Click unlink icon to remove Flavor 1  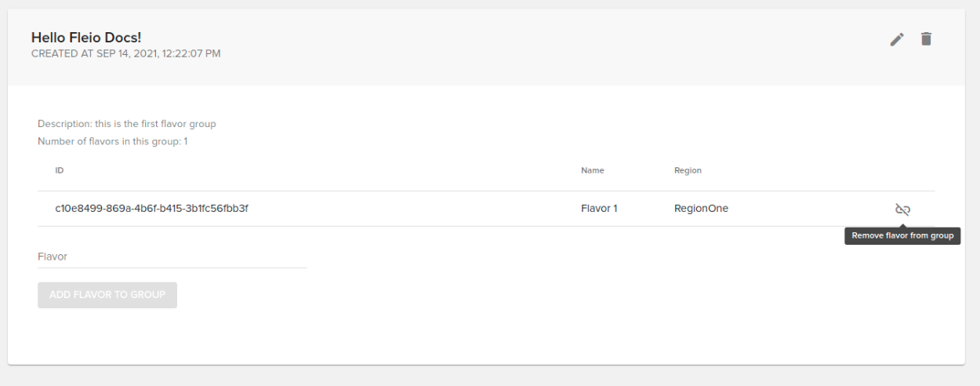(x=902, y=209)
